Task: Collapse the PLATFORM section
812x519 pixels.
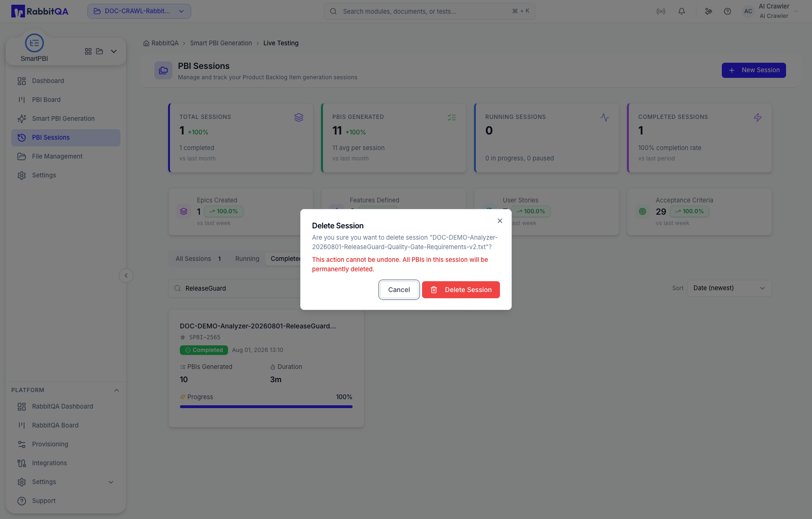Action: (117, 390)
